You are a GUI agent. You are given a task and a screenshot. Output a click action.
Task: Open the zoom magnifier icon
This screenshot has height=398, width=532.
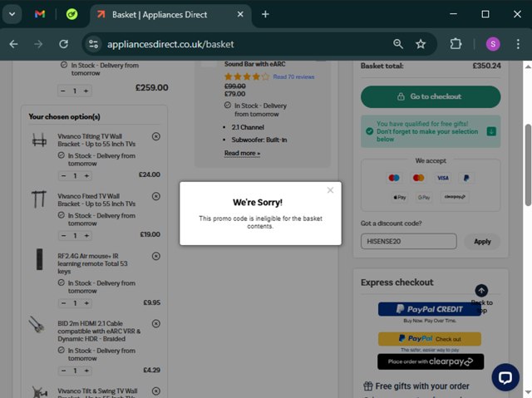coord(398,44)
